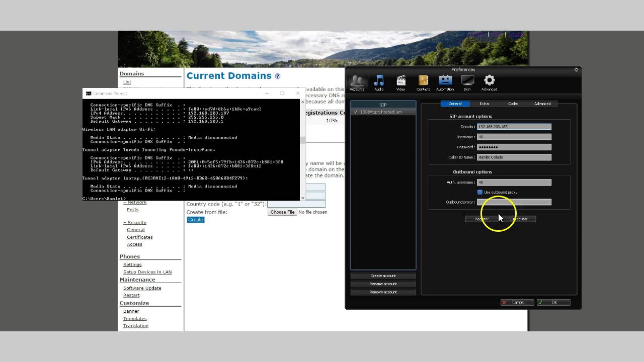Click the Outbound proxy input field
644x362 pixels.
(514, 202)
